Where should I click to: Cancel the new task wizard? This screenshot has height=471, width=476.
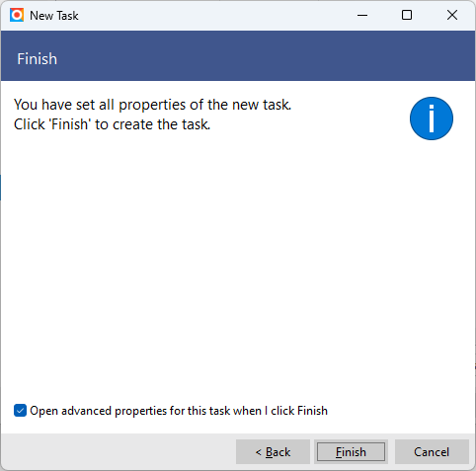[432, 452]
